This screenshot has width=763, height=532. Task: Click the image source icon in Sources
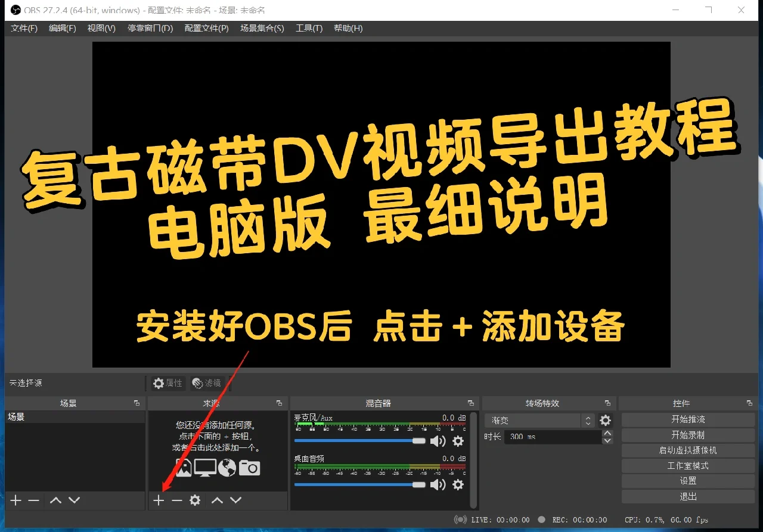184,468
